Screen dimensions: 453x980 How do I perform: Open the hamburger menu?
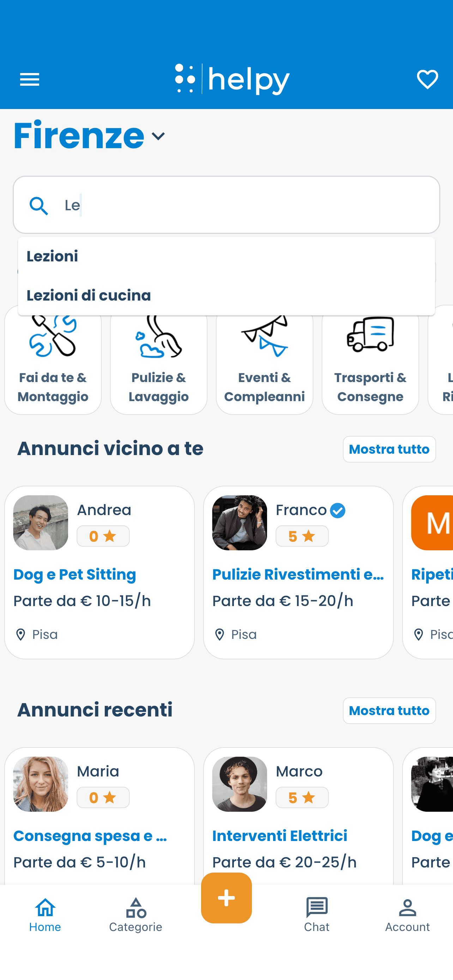point(29,79)
